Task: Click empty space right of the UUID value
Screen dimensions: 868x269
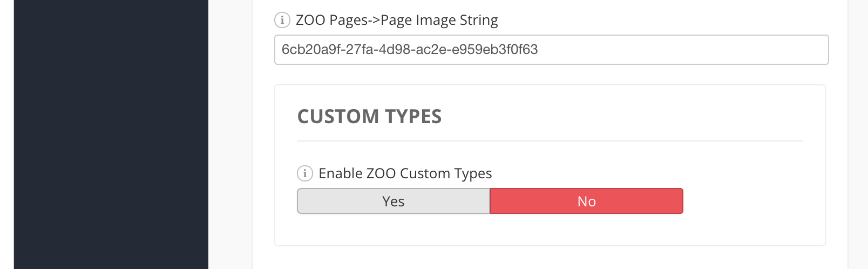Action: [680, 50]
